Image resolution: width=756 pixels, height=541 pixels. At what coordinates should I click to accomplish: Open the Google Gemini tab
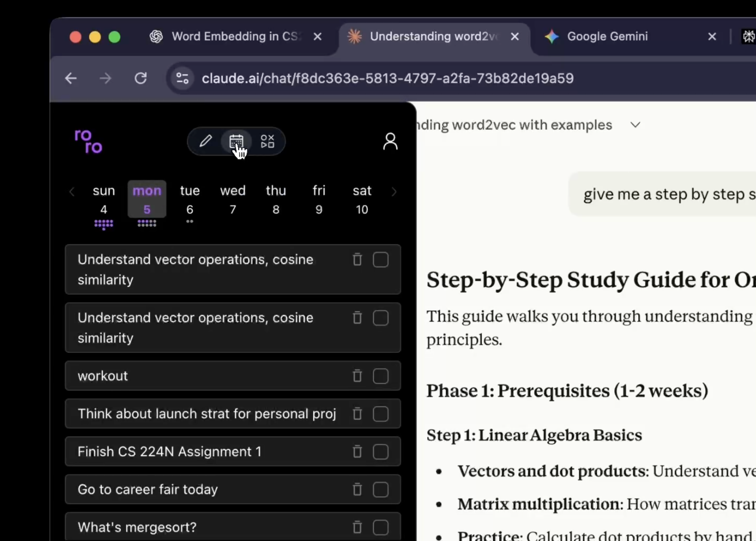(x=607, y=36)
